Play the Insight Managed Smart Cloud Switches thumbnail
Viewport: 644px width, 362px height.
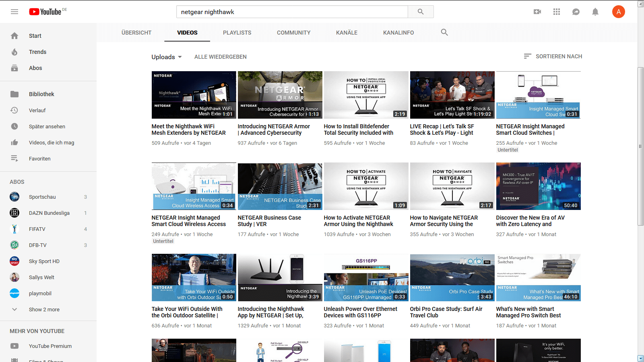pyautogui.click(x=538, y=95)
